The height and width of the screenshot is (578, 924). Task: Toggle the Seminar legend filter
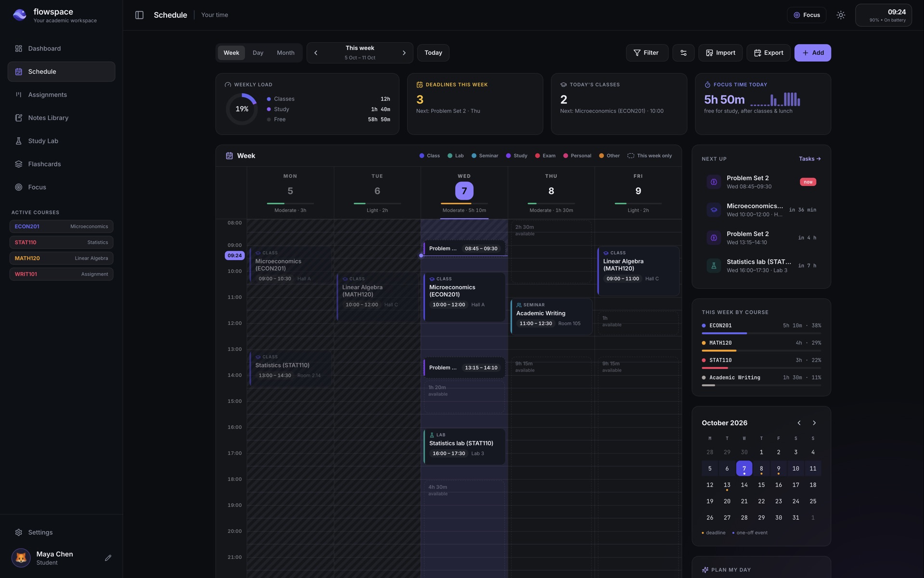click(x=485, y=156)
